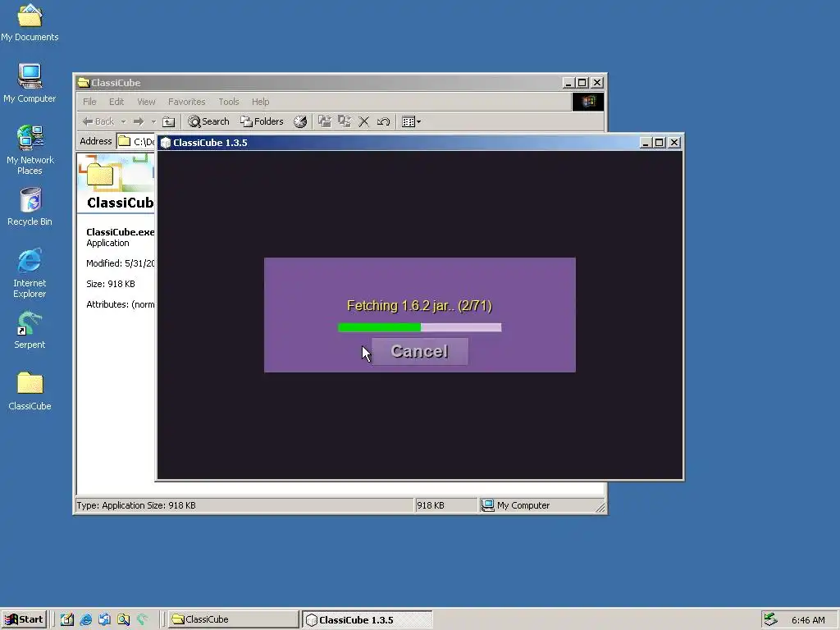Click 'Size: 918 KB' in the details pane
The width and height of the screenshot is (840, 630).
point(111,284)
